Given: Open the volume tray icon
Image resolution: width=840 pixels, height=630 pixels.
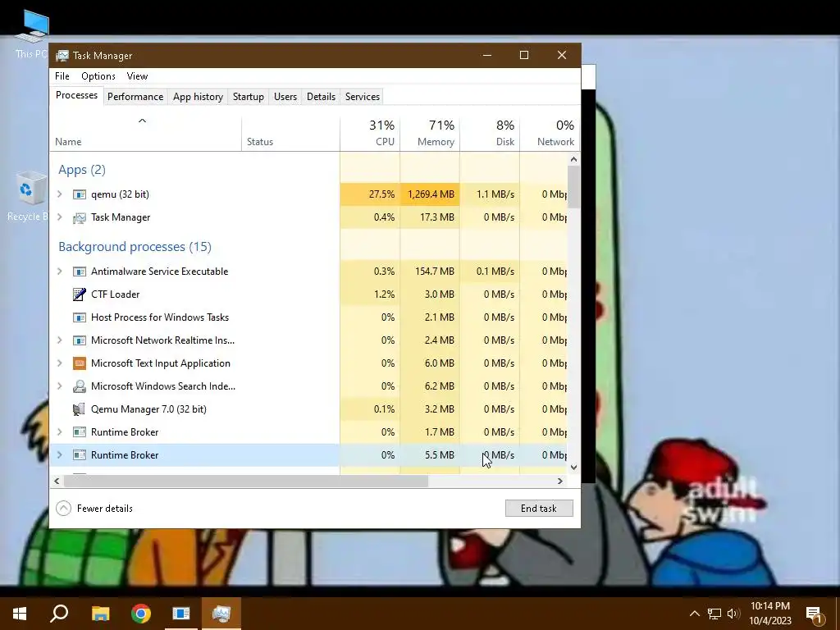Looking at the screenshot, I should tap(733, 614).
